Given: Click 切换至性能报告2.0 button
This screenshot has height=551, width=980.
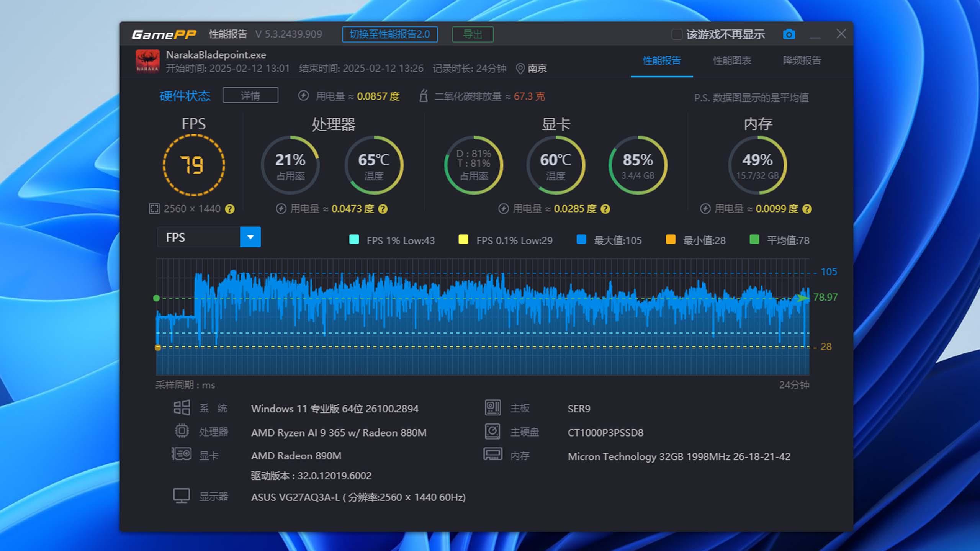Looking at the screenshot, I should point(390,34).
